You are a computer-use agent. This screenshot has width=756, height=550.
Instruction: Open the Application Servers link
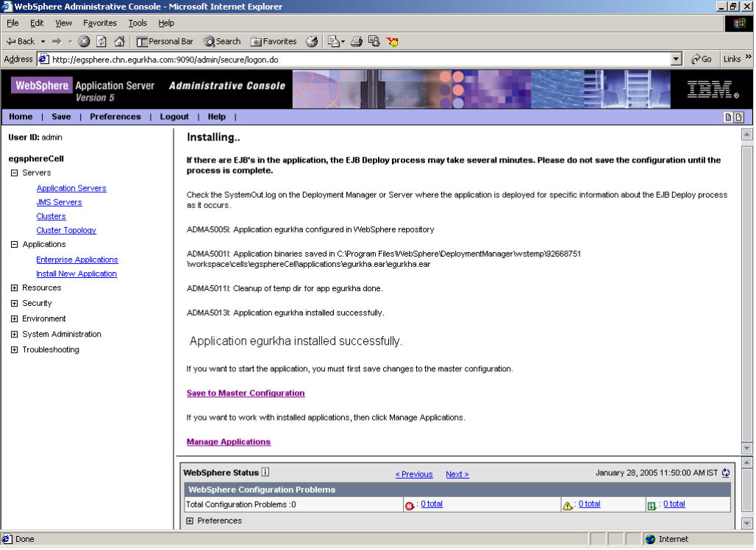pyautogui.click(x=71, y=188)
